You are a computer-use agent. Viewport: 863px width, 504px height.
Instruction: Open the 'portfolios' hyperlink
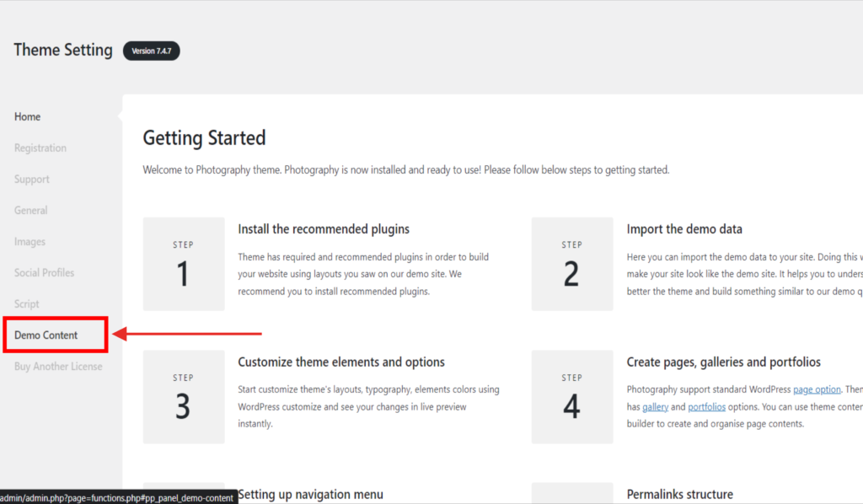[x=706, y=407]
